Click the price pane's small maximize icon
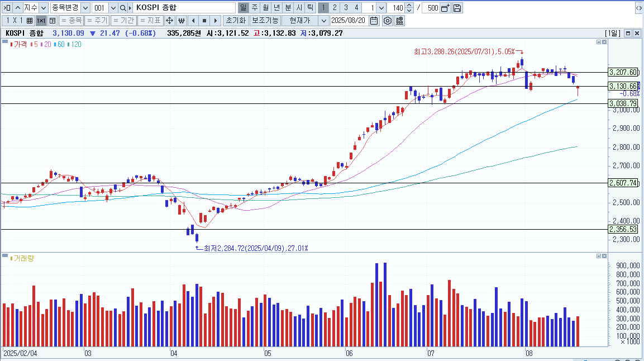The height and width of the screenshot is (361, 644). point(599,42)
